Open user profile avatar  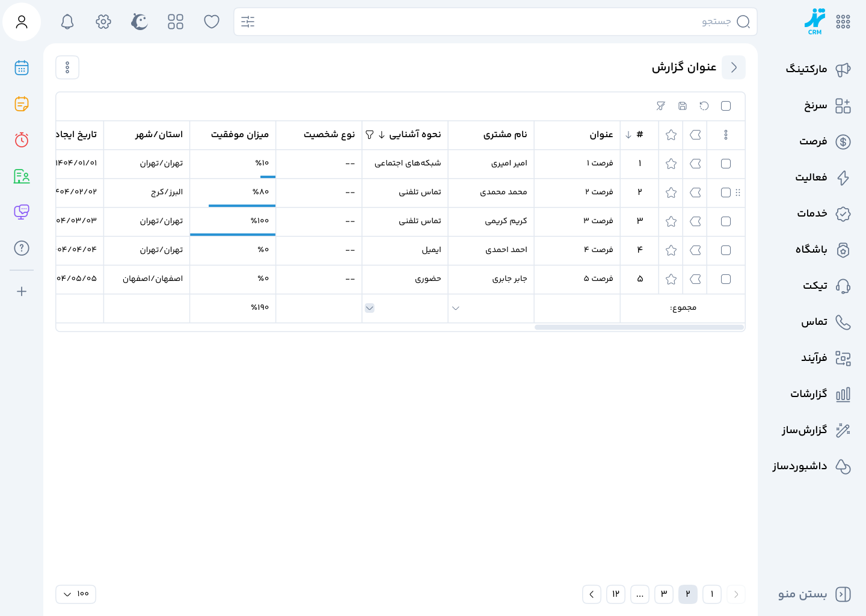click(x=22, y=22)
